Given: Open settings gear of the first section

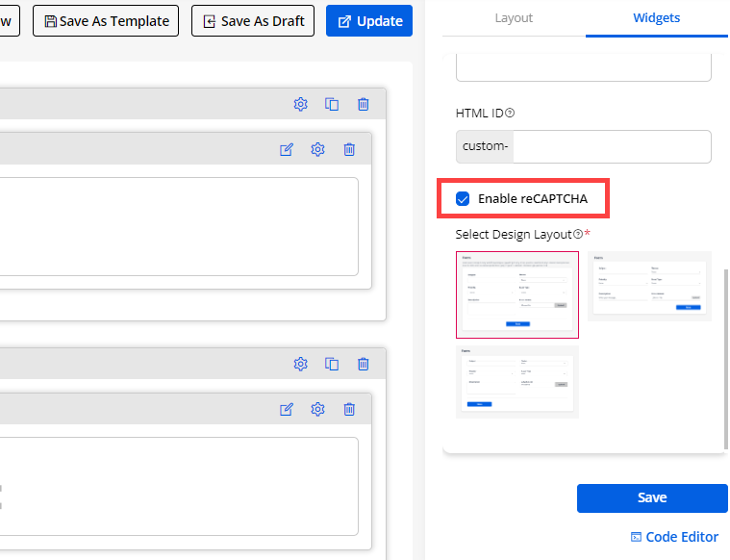Looking at the screenshot, I should (300, 104).
